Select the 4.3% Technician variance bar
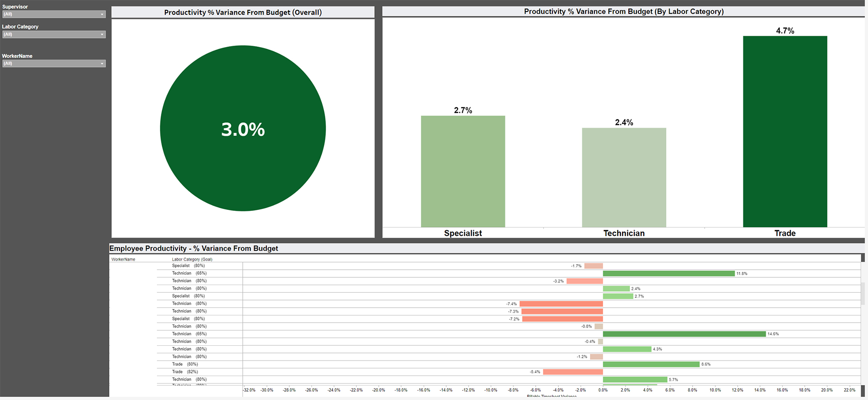This screenshot has height=400, width=868. [x=627, y=349]
